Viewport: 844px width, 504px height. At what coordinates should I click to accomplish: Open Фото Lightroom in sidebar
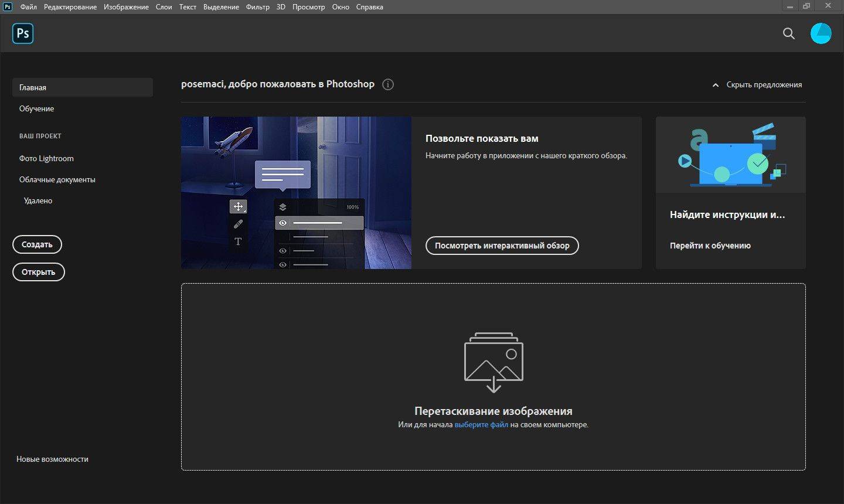pos(46,158)
